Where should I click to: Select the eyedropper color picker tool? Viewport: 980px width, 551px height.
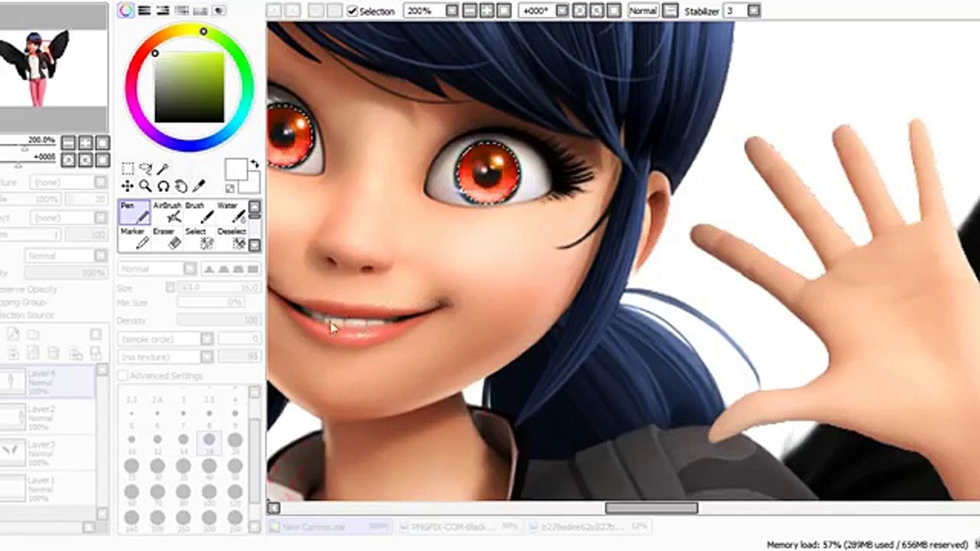199,186
